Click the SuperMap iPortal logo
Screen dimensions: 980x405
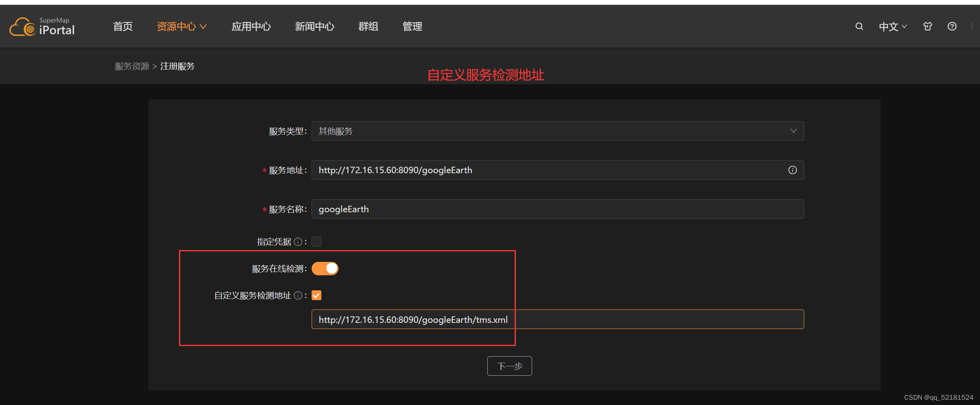coord(42,27)
